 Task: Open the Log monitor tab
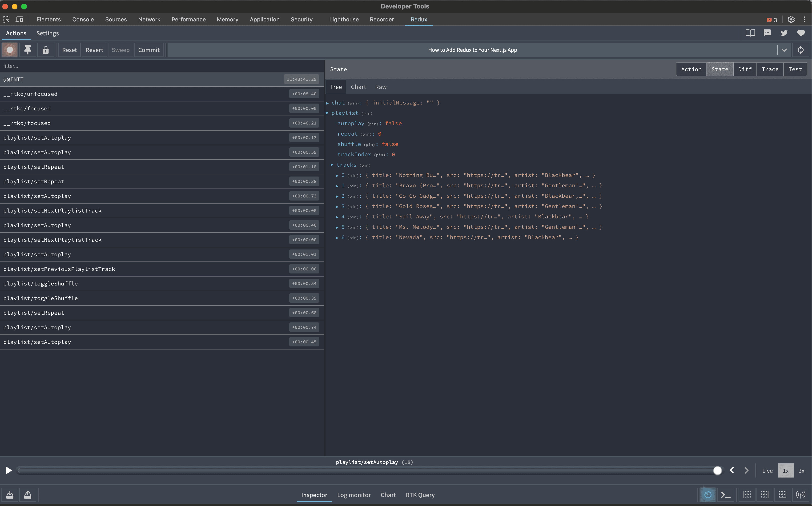click(x=354, y=495)
